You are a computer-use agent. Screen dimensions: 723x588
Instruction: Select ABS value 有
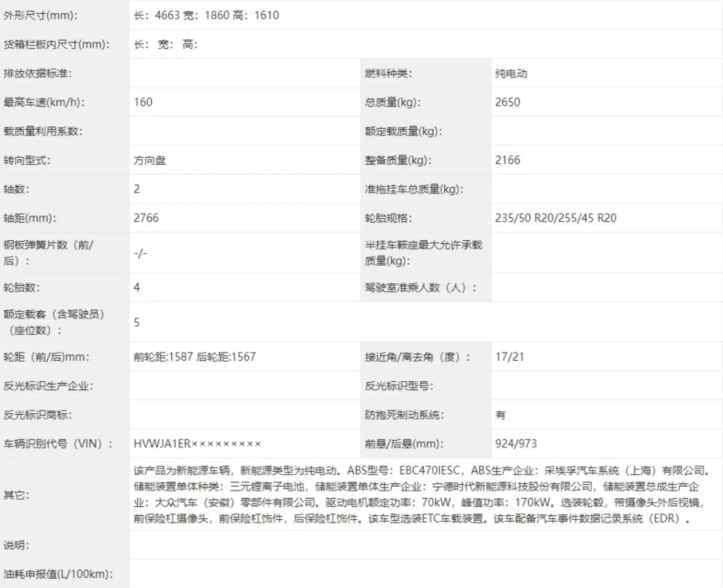(x=500, y=415)
